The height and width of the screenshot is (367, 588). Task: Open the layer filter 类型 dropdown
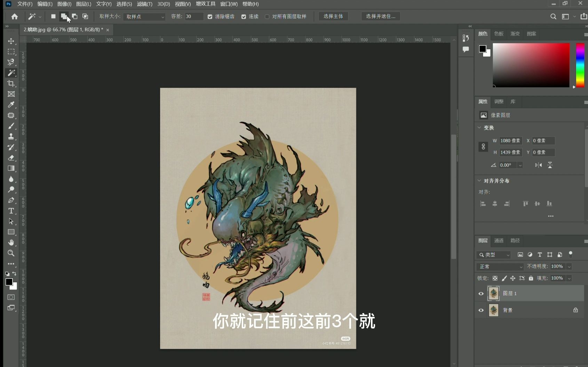[x=493, y=255]
